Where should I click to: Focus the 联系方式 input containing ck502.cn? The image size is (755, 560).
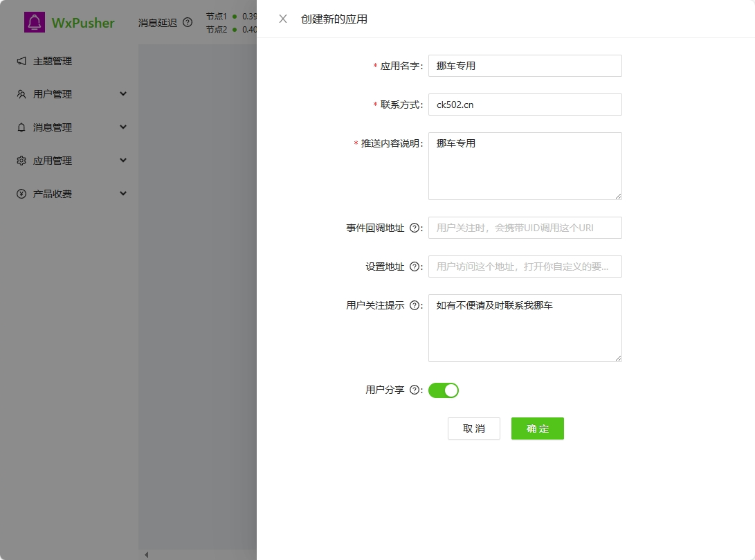pyautogui.click(x=525, y=105)
